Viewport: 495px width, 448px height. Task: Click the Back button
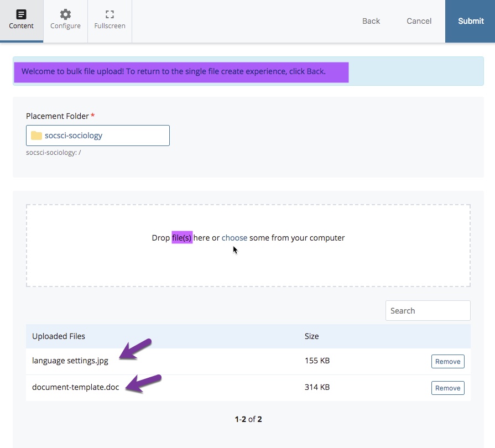pos(371,21)
